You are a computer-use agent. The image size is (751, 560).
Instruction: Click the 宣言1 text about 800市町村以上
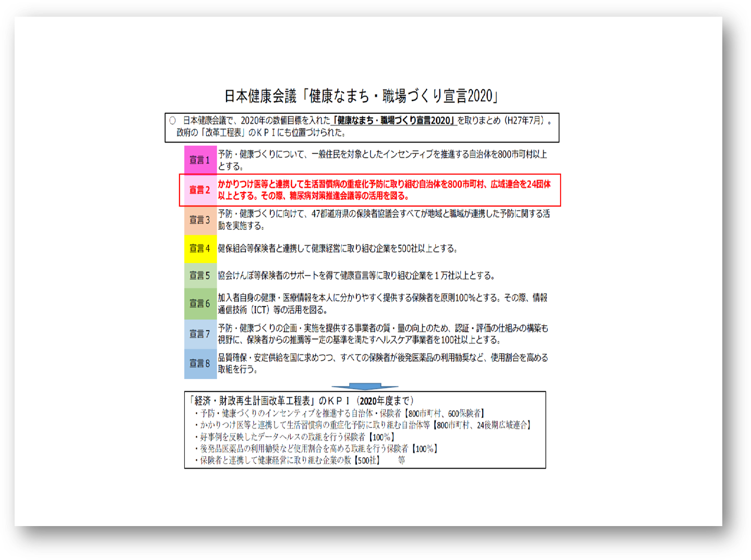382,160
